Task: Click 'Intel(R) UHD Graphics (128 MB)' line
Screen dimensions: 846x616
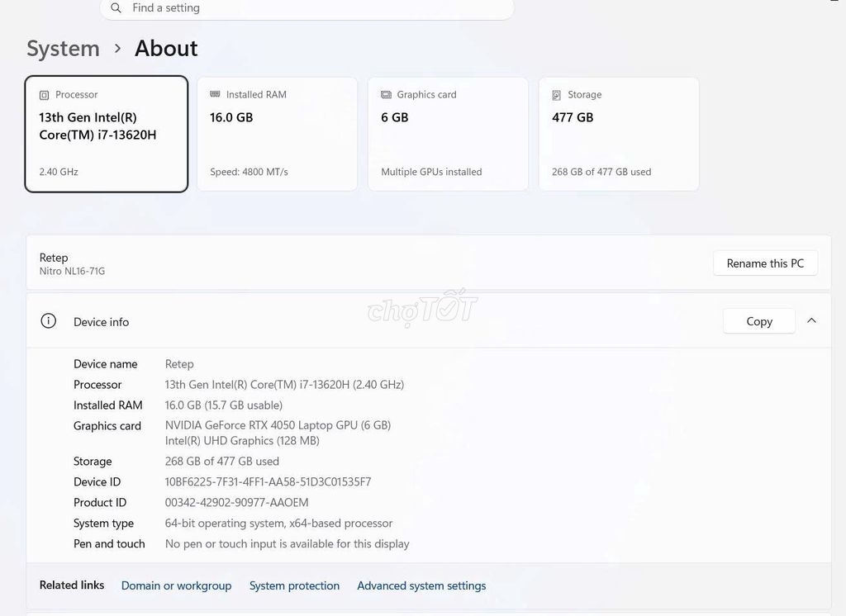Action: point(242,441)
